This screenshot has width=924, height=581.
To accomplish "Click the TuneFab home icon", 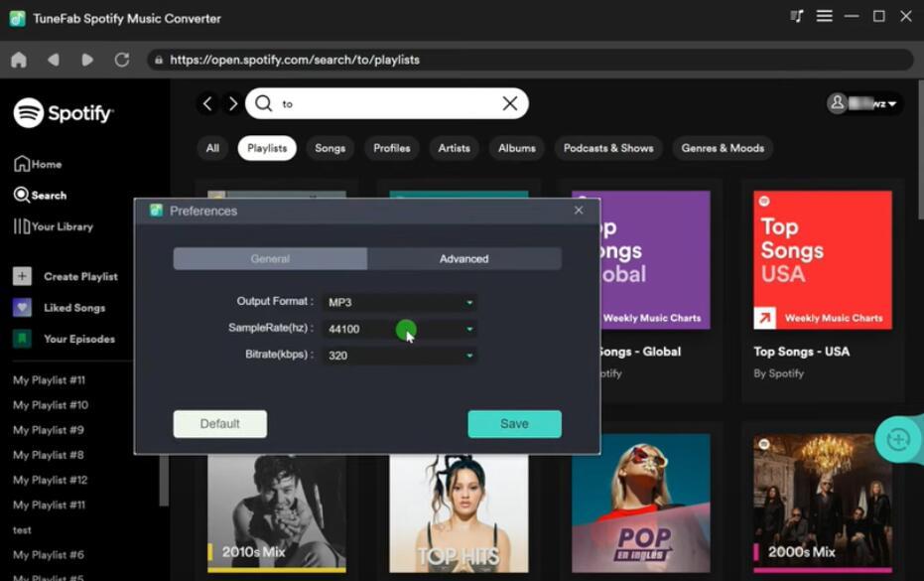I will coord(19,60).
